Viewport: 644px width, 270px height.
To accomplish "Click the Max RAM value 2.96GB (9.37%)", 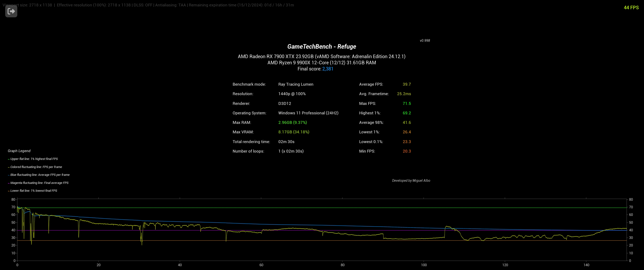I will [292, 122].
